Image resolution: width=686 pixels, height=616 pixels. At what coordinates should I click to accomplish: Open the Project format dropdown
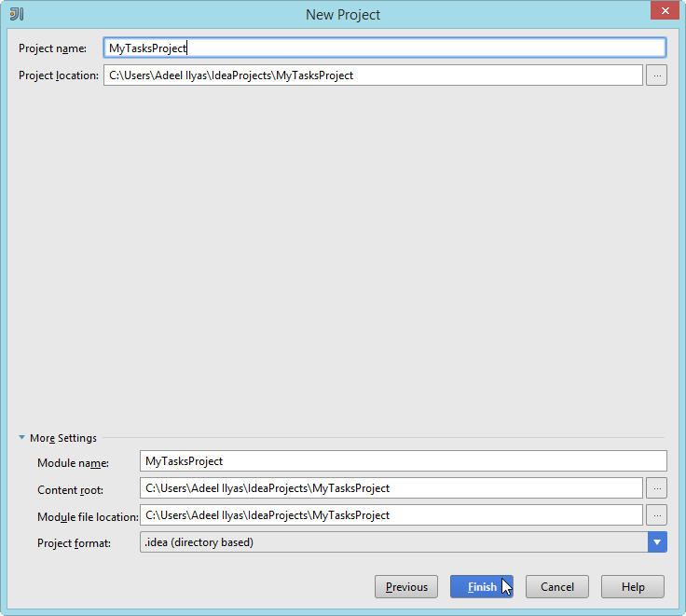(x=658, y=541)
